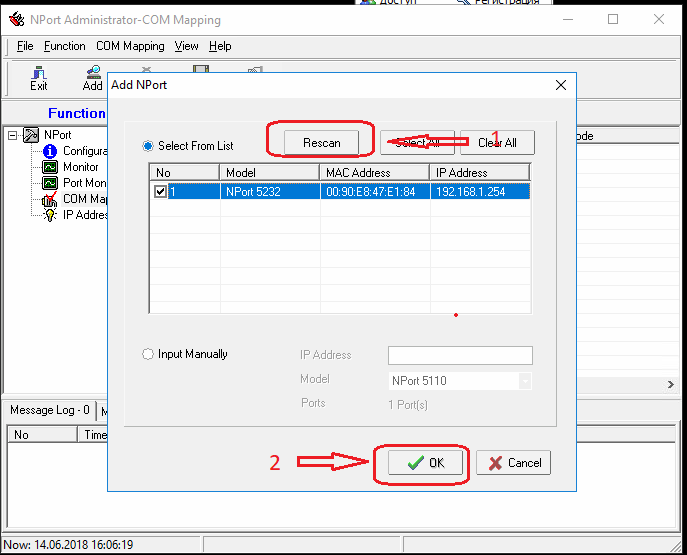Open Configuration in the function tree

pos(50,151)
